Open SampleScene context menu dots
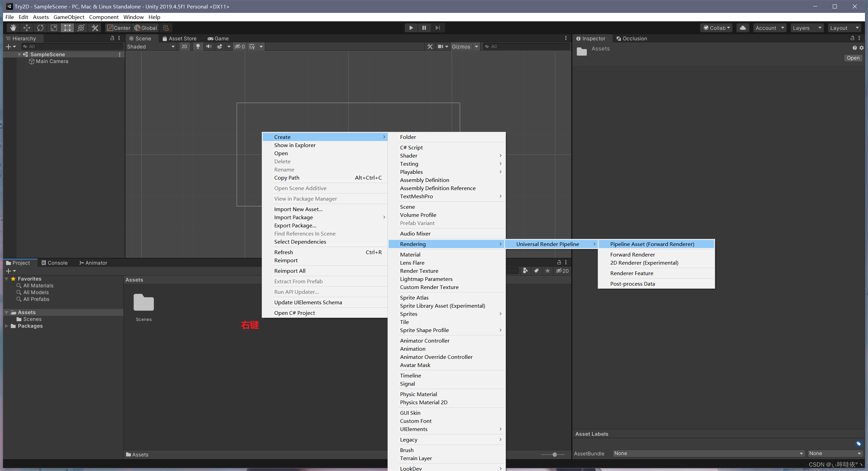 120,54
